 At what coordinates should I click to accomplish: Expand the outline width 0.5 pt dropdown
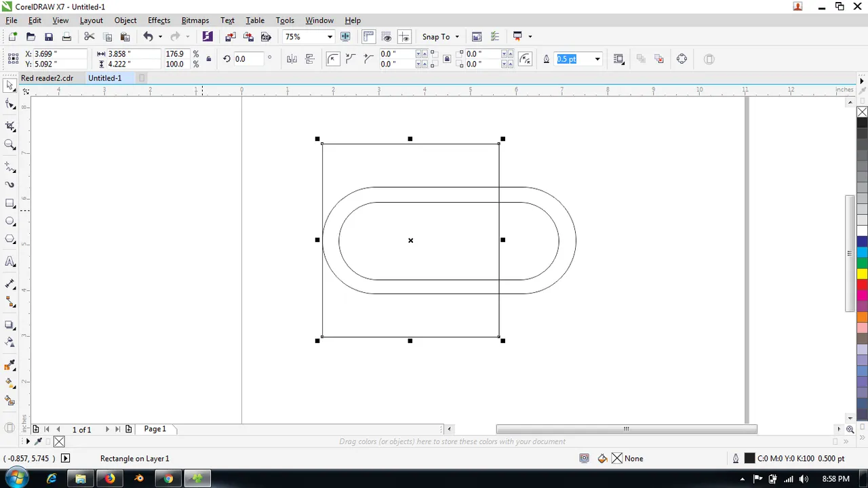tap(597, 59)
